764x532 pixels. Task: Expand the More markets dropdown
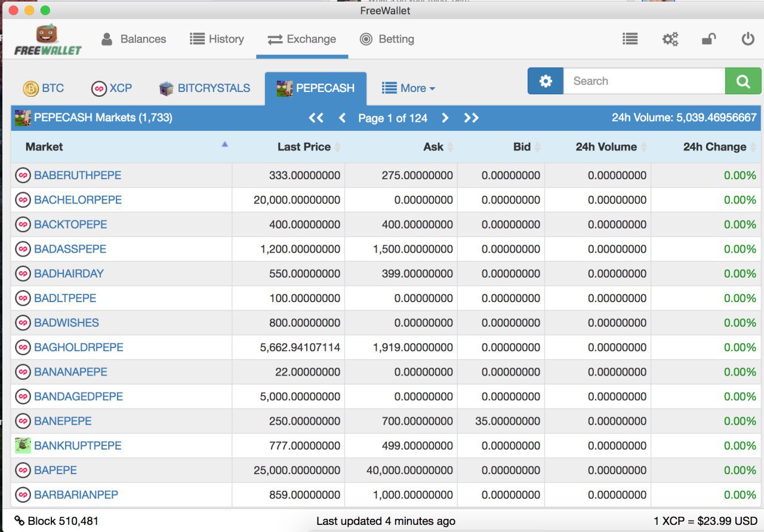point(409,88)
